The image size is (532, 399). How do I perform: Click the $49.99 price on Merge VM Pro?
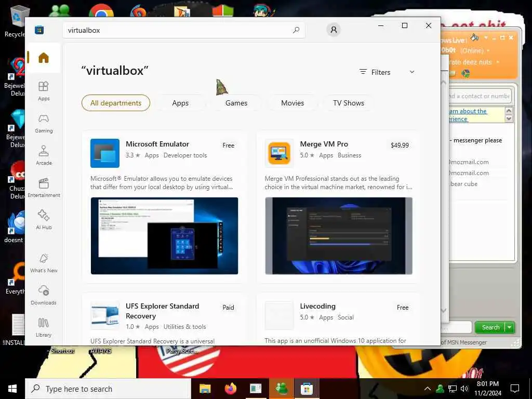click(x=400, y=145)
